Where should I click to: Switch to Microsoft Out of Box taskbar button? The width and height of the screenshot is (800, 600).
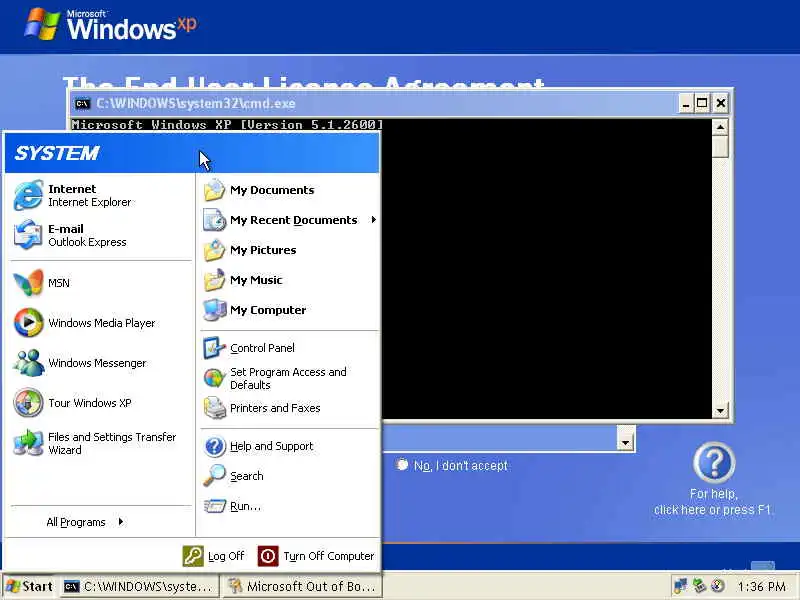pyautogui.click(x=302, y=586)
